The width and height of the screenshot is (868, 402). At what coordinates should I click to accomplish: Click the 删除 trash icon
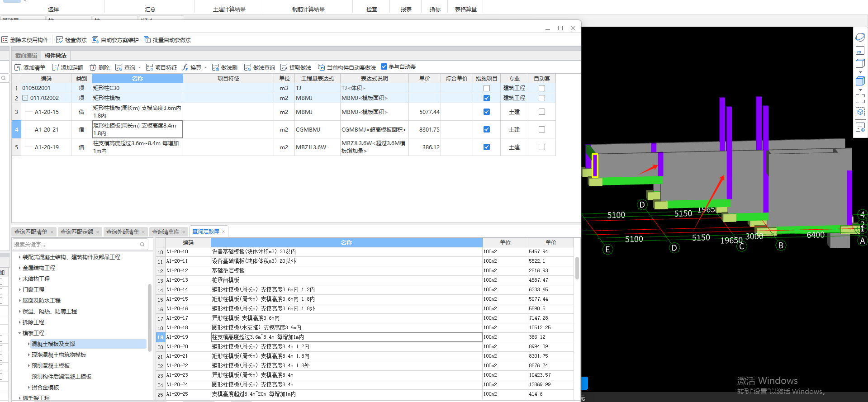click(93, 67)
